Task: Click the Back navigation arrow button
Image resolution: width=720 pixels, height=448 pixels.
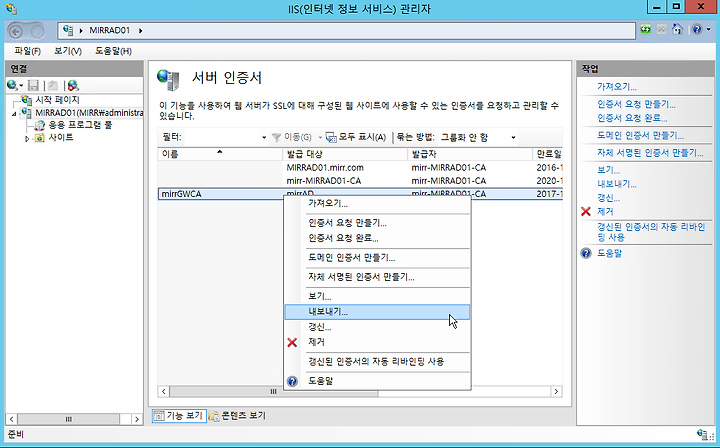Action: click(16, 31)
